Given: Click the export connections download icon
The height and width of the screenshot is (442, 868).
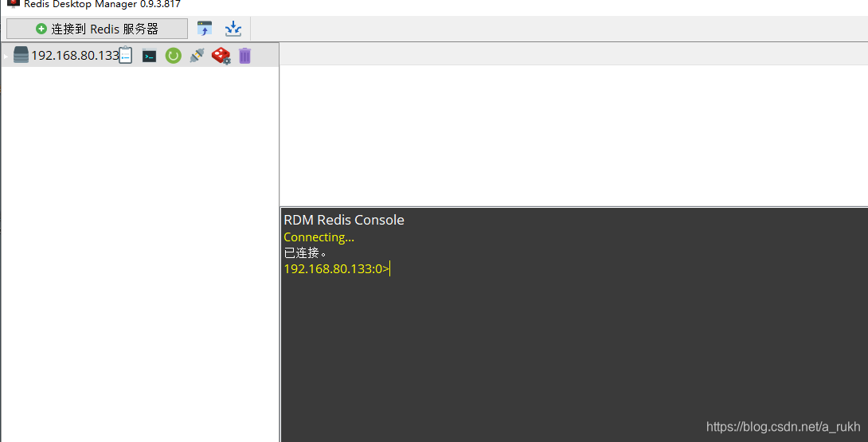Looking at the screenshot, I should (x=233, y=29).
